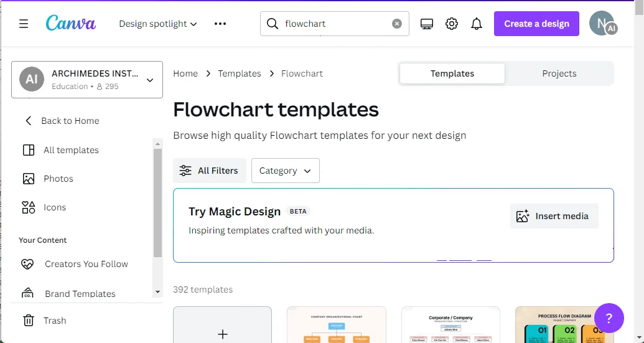Click the Canva logo
Viewport: 644px width, 343px height.
click(71, 24)
